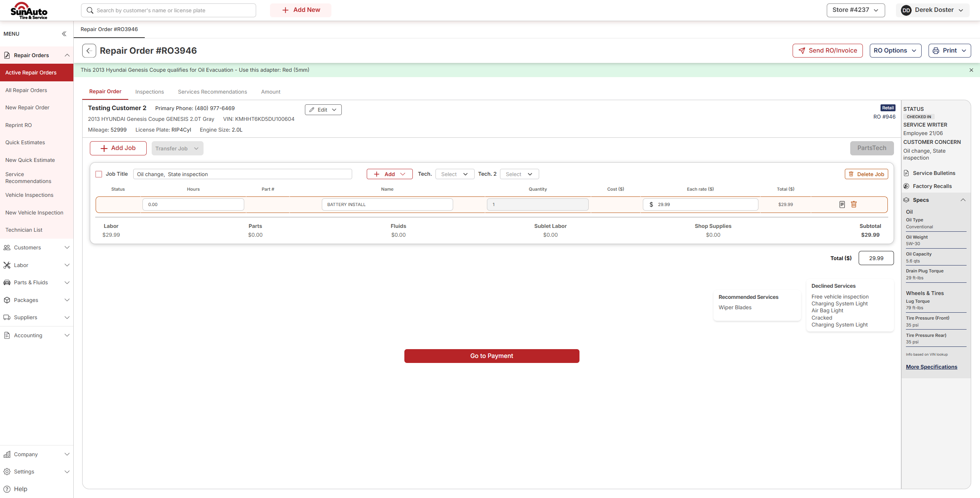980x498 pixels.
Task: Click the Delete Job button
Action: tap(866, 174)
